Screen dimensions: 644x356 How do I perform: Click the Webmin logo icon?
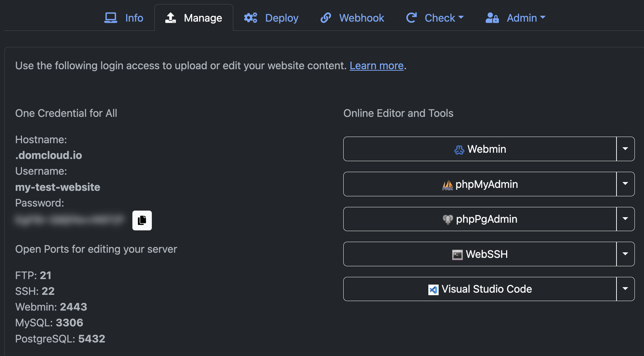click(459, 150)
